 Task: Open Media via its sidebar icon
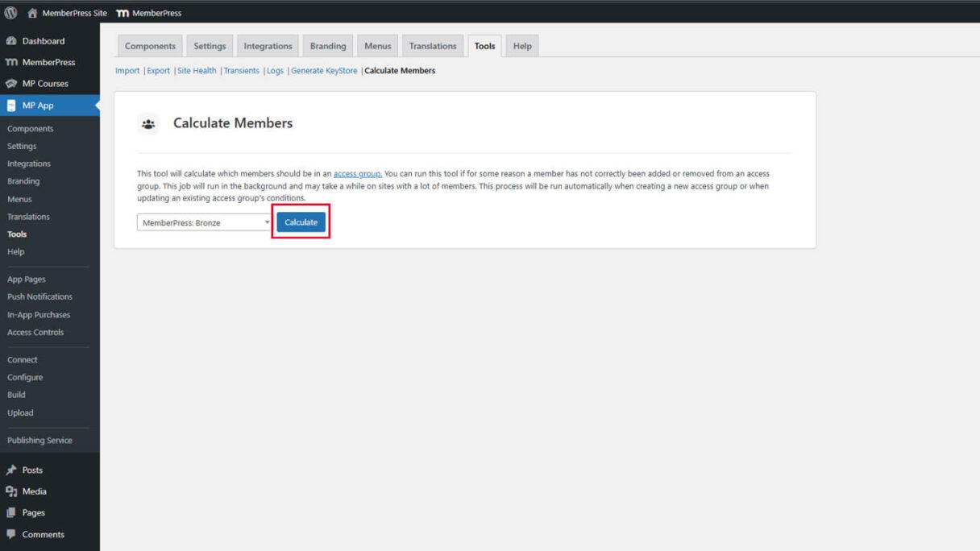pos(11,491)
